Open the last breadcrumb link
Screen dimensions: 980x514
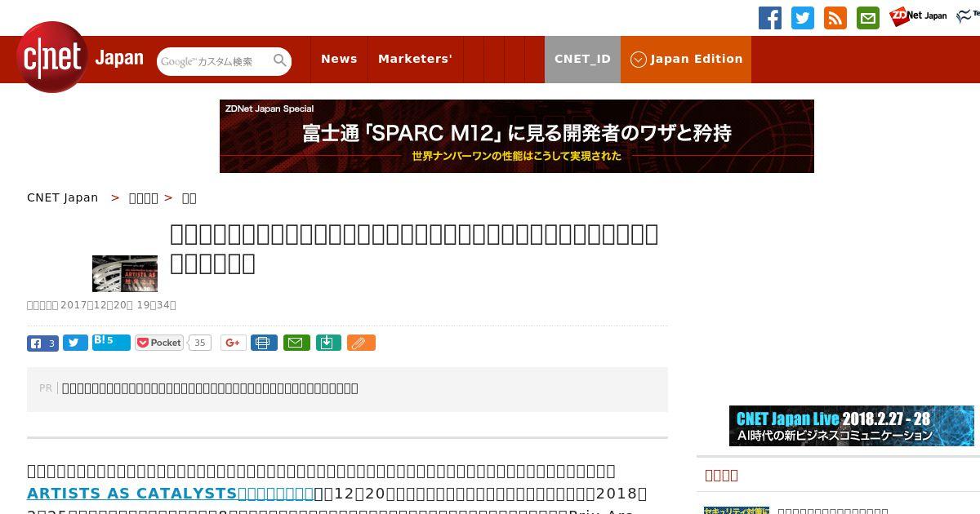[189, 197]
